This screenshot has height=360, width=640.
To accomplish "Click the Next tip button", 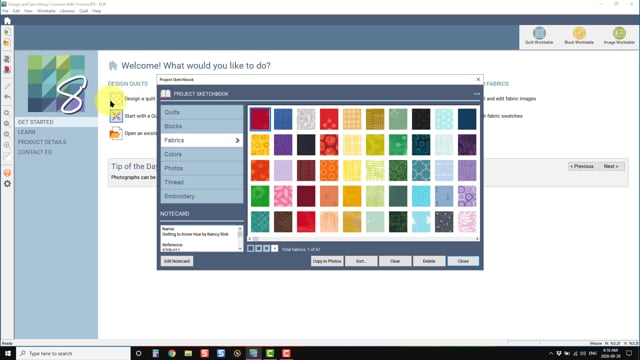I will point(611,166).
